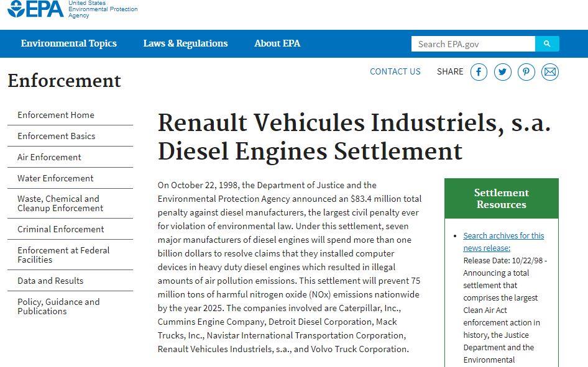Follow Search archives for this news release link
Screen dimensions: 588x367
coord(503,242)
